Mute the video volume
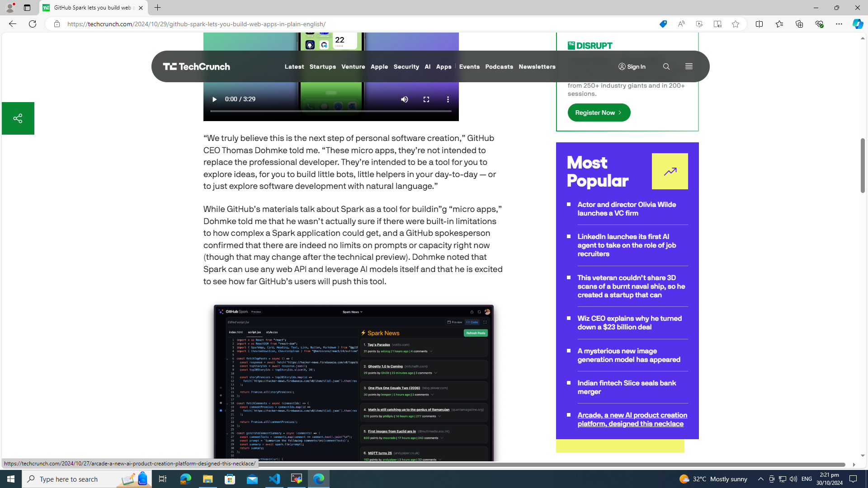This screenshot has height=488, width=868. pos(405,99)
